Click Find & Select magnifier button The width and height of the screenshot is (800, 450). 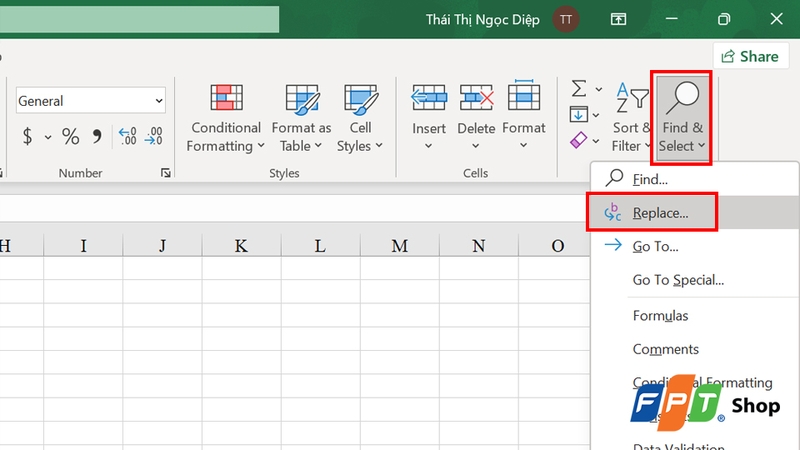pos(682,117)
